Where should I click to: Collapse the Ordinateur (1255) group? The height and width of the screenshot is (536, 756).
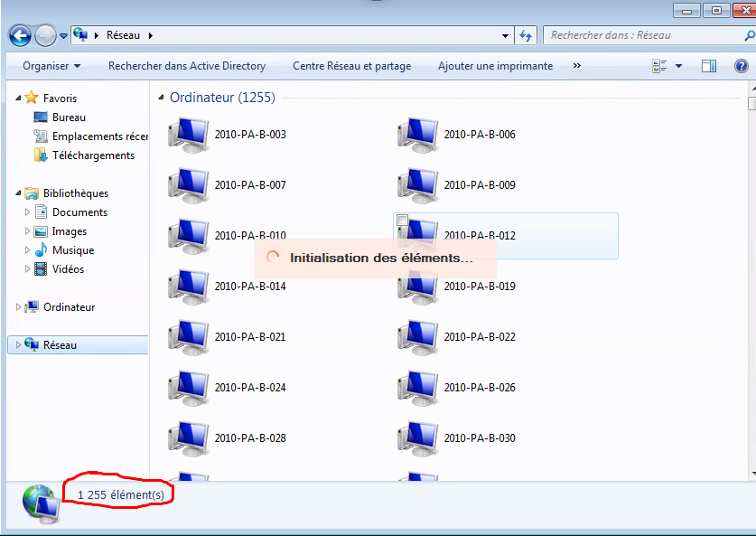tap(162, 98)
